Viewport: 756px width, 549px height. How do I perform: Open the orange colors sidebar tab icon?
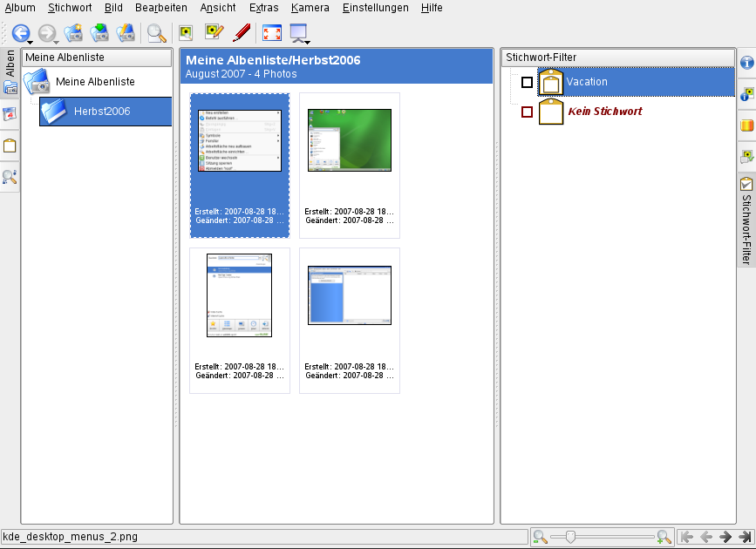coord(746,125)
